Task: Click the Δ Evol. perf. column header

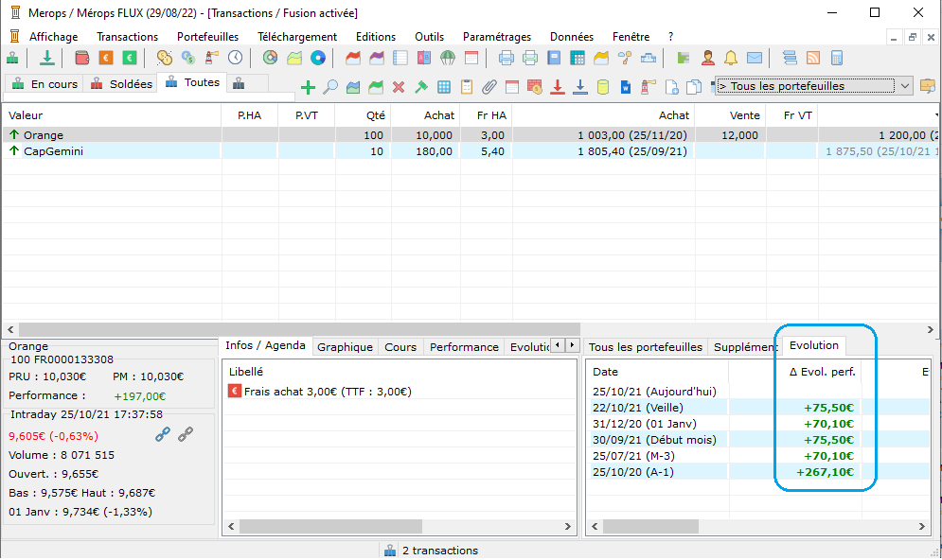Action: (x=795, y=372)
